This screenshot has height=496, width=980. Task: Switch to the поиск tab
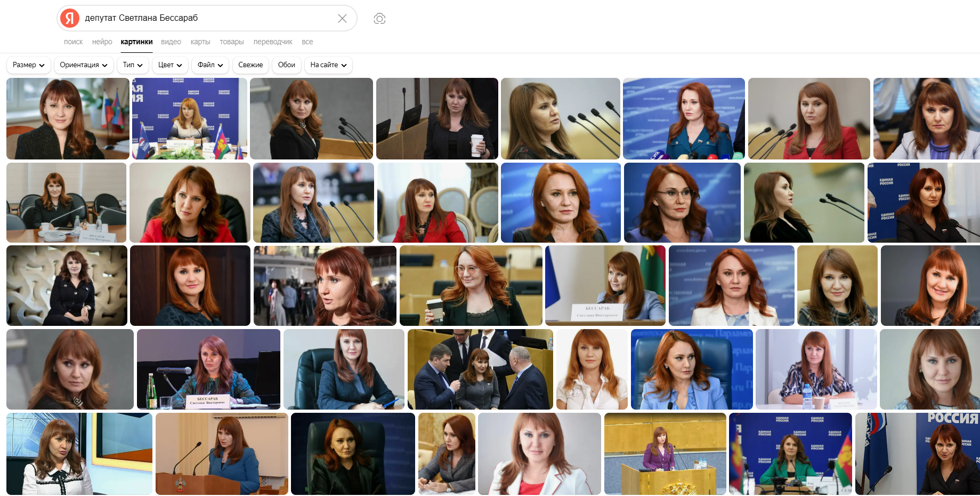click(x=73, y=42)
